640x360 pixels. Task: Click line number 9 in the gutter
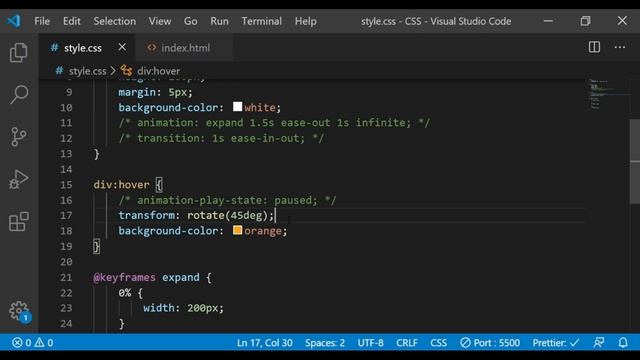(x=69, y=92)
